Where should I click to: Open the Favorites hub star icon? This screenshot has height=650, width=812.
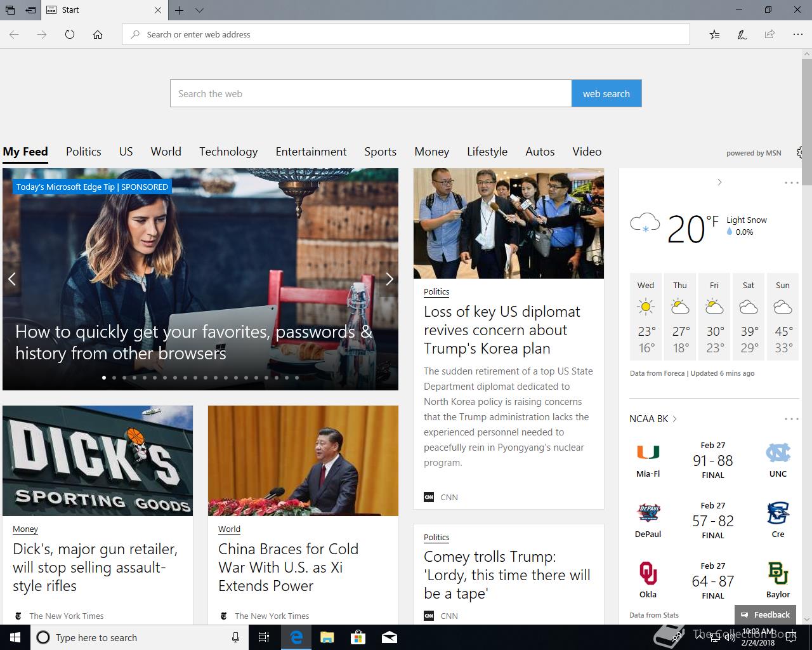714,34
